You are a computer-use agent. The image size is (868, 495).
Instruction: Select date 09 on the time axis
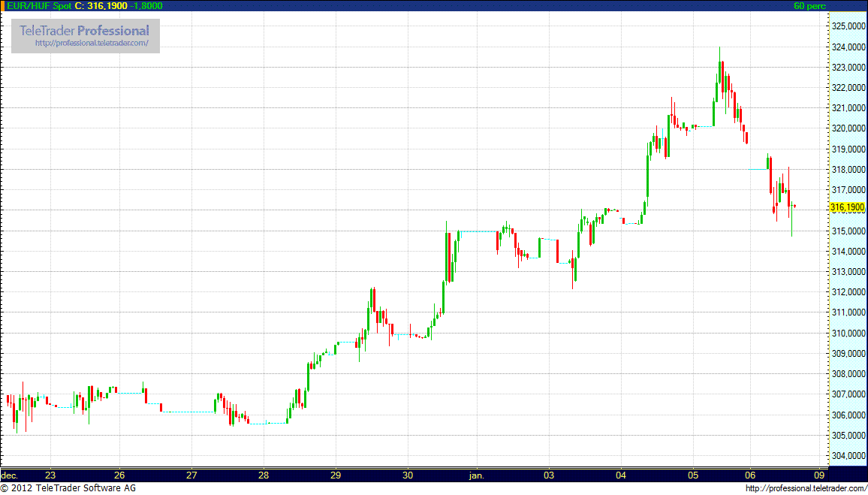click(x=820, y=475)
